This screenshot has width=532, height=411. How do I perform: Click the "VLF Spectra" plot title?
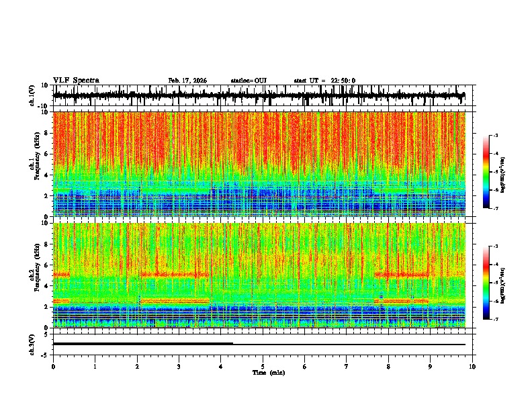76,81
